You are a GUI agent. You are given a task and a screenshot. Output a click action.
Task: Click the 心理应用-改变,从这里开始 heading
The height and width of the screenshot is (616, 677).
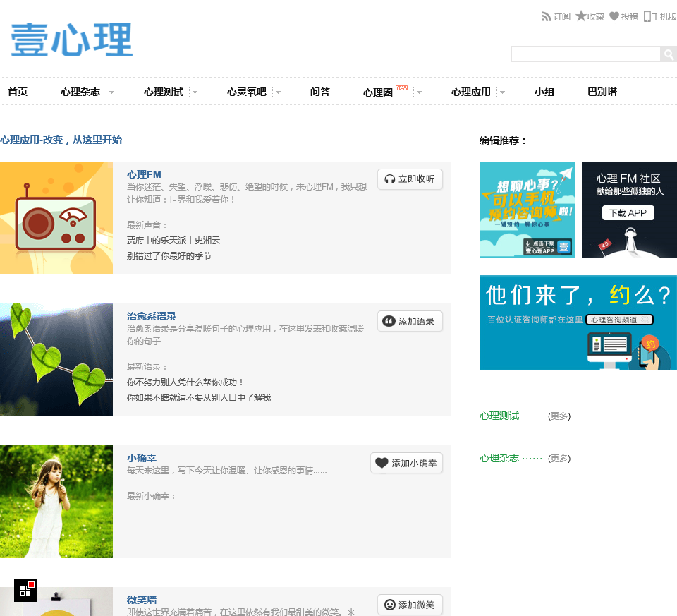[61, 140]
